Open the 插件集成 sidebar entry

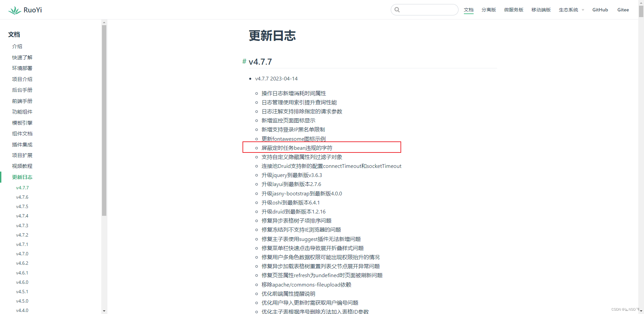point(22,144)
